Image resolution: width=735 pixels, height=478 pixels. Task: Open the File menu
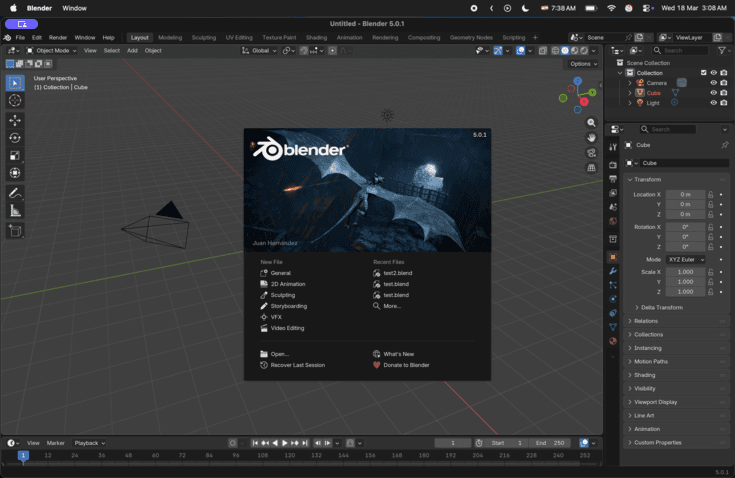[x=20, y=37]
